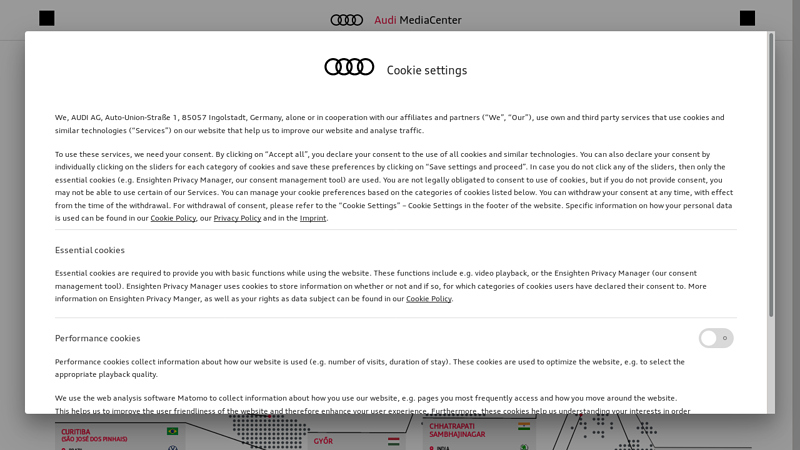Open the Cookie Policy link near Privacy Policy
The width and height of the screenshot is (800, 450).
[173, 218]
